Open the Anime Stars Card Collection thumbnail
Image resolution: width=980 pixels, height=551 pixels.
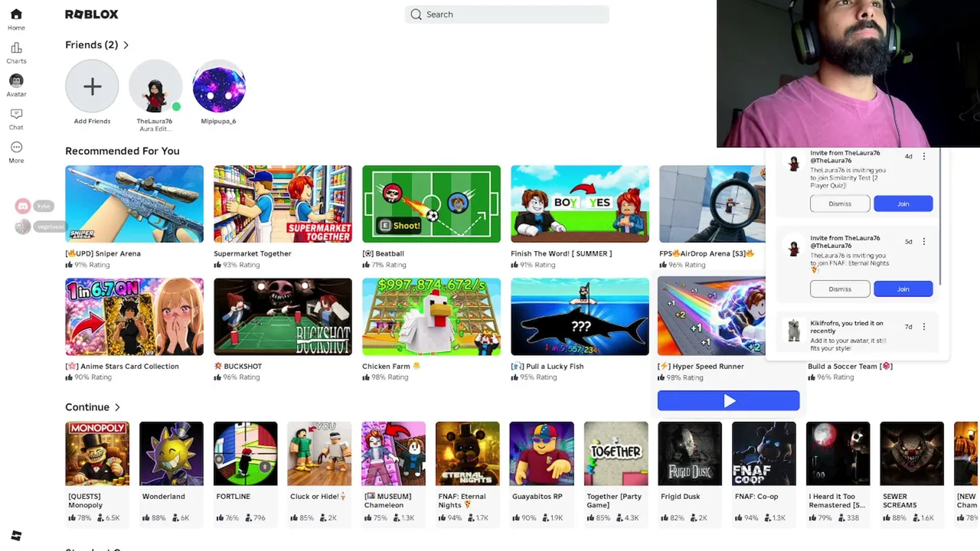pyautogui.click(x=135, y=317)
